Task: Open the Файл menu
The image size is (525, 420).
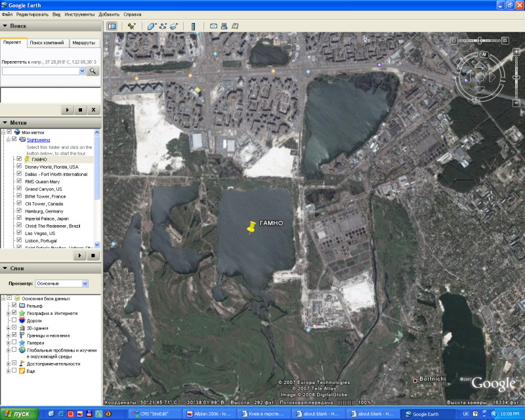Action: coord(7,14)
